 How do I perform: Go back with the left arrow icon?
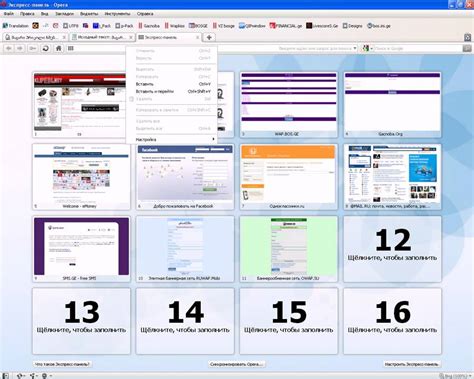9,48
